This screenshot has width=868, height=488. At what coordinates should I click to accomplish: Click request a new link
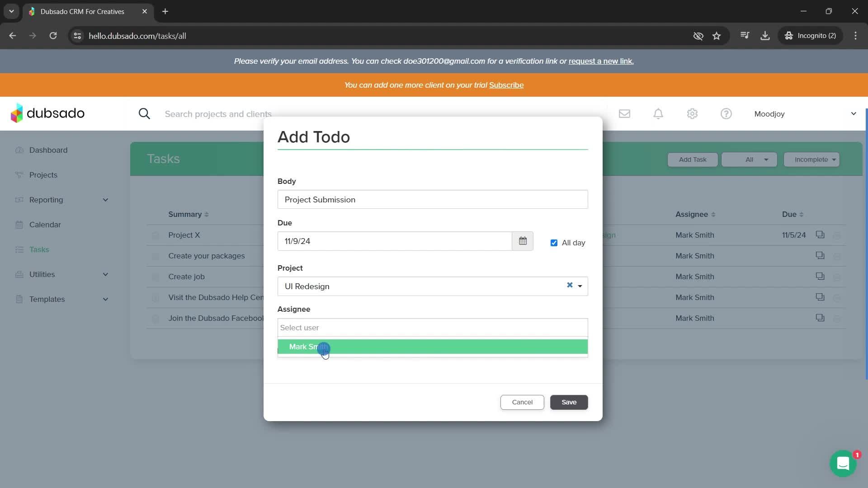601,61
